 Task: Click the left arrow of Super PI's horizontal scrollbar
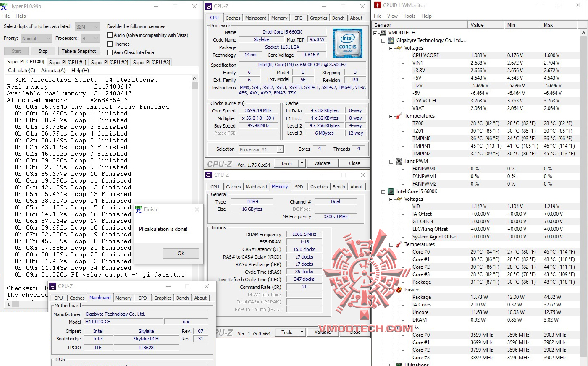(x=9, y=304)
